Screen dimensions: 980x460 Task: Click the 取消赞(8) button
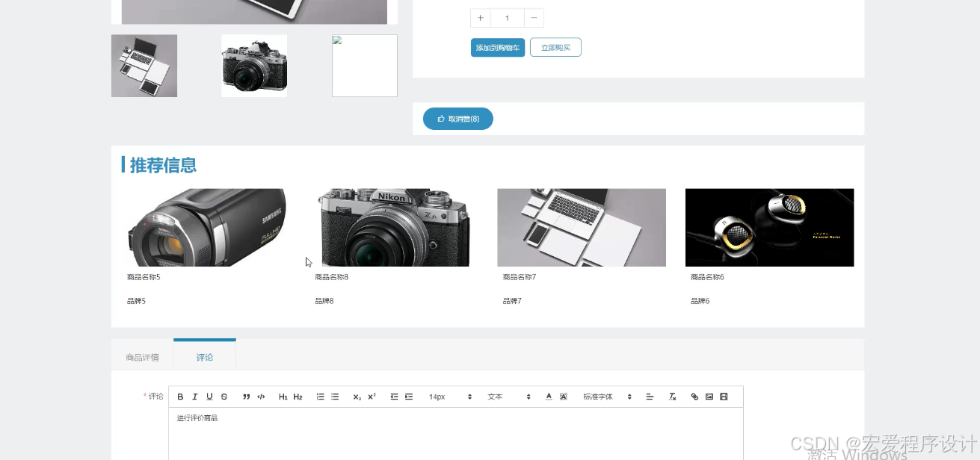click(x=458, y=119)
